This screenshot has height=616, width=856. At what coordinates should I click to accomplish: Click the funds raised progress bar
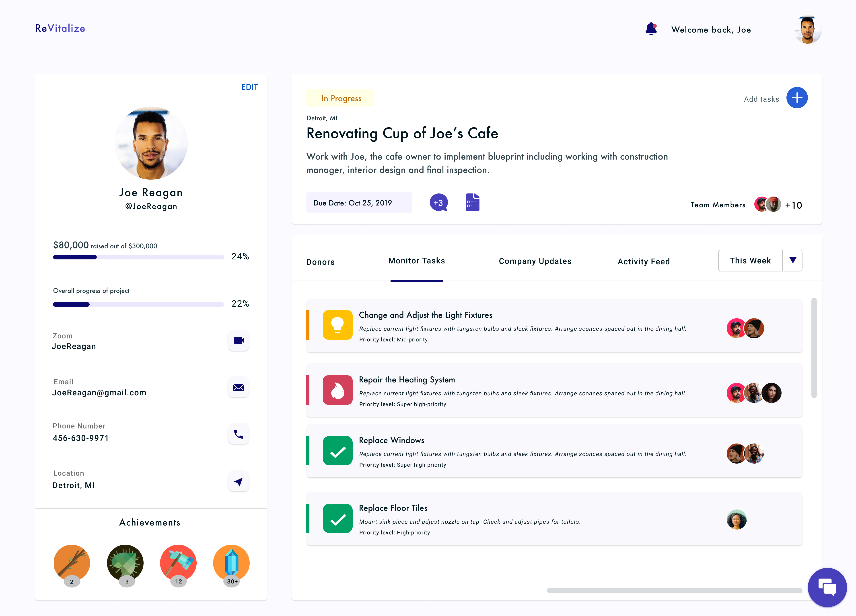click(x=138, y=257)
